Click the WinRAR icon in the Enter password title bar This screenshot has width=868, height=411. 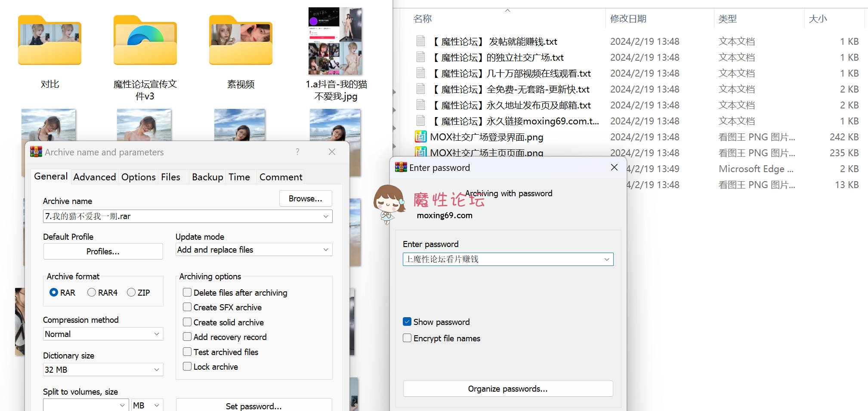coord(401,167)
